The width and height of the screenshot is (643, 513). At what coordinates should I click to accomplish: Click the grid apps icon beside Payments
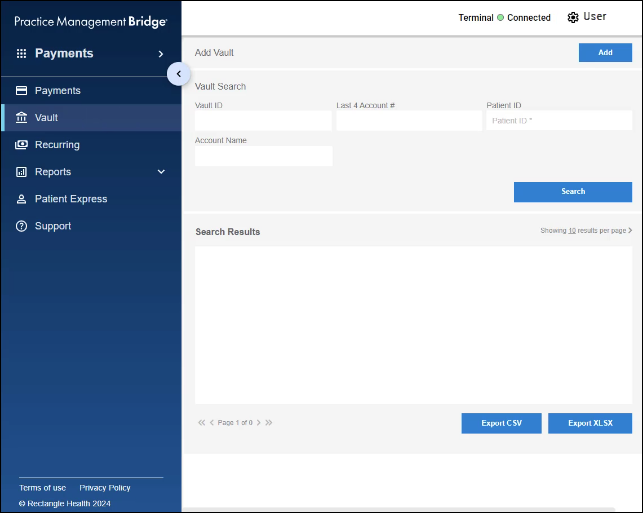click(x=21, y=54)
